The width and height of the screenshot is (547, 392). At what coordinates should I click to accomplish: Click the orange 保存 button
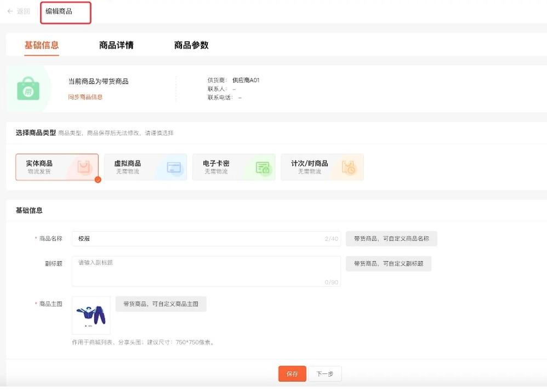(292, 374)
